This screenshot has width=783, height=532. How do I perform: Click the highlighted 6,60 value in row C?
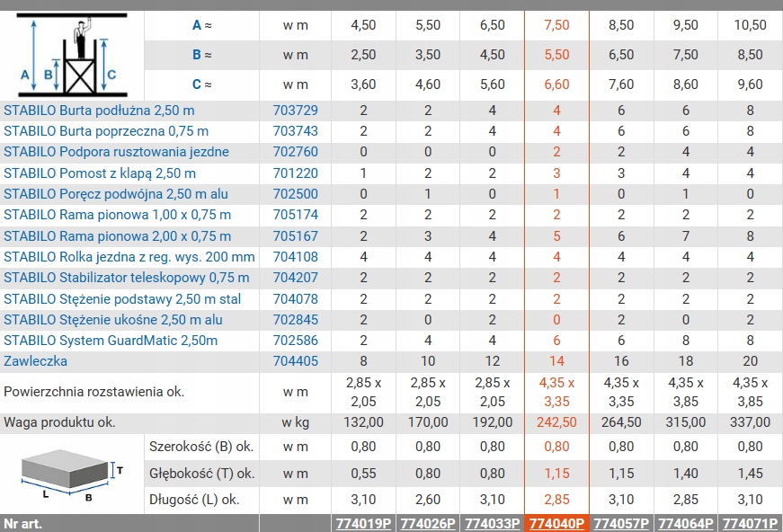tap(556, 84)
